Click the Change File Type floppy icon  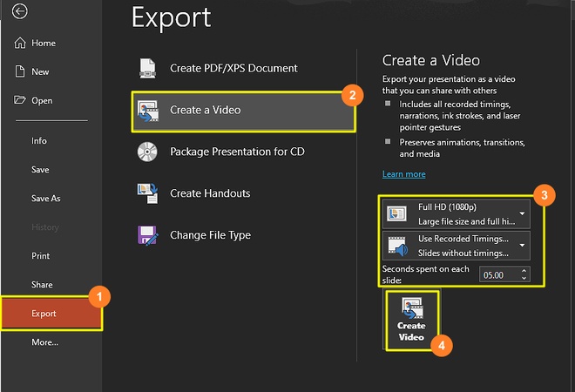tap(148, 235)
